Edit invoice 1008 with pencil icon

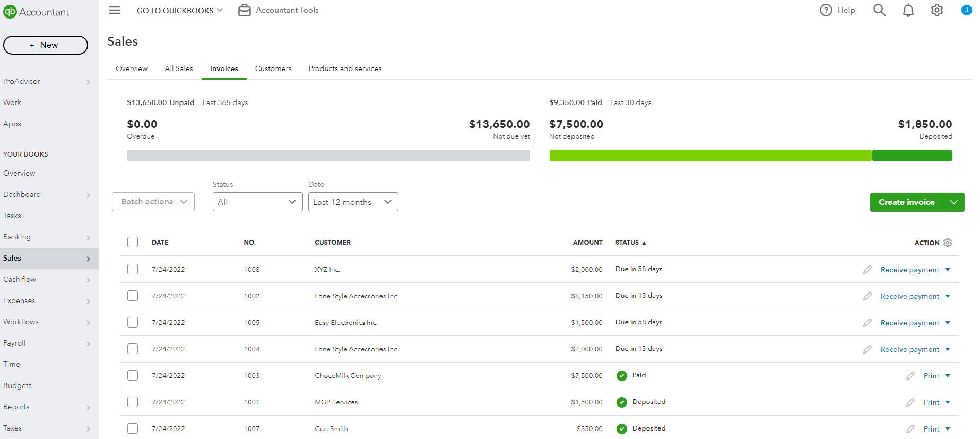click(868, 270)
